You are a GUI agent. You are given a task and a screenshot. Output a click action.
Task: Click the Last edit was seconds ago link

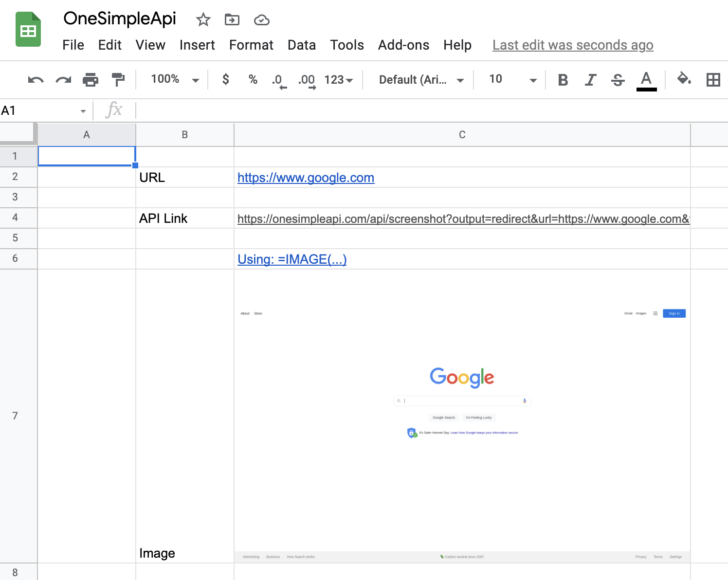click(x=572, y=45)
